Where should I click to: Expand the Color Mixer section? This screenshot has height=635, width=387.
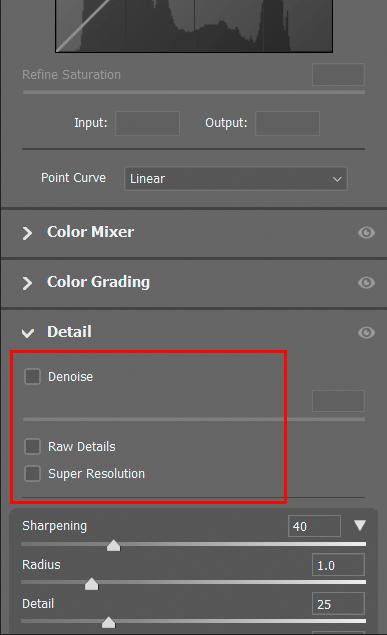tap(27, 233)
